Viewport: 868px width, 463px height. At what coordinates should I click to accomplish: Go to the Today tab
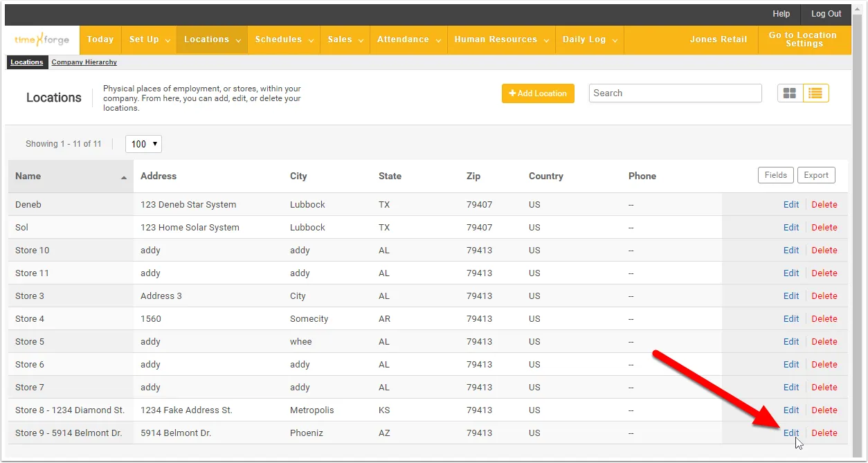coord(100,39)
